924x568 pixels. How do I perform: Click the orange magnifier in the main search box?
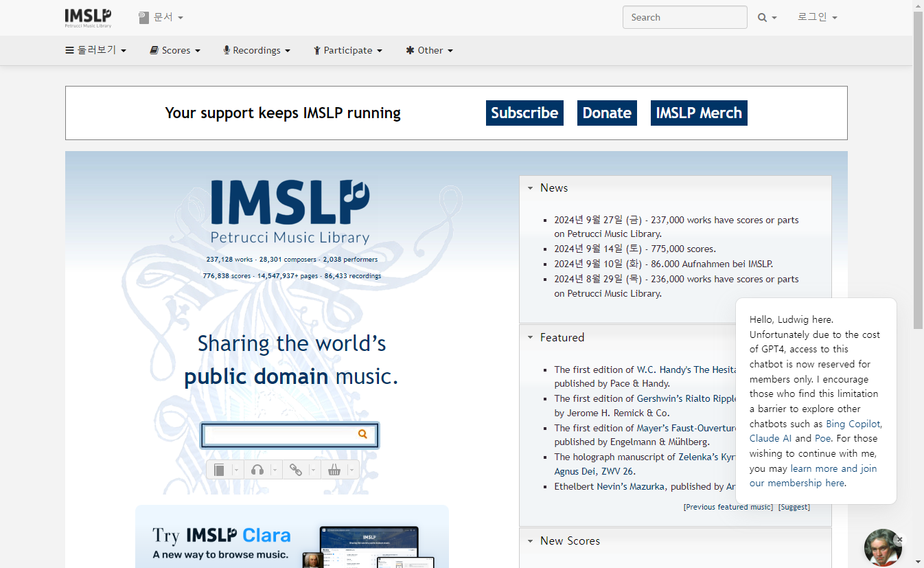tap(362, 434)
